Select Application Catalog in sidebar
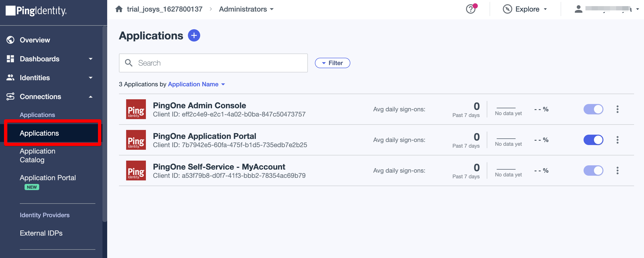Image resolution: width=644 pixels, height=258 pixels. (x=38, y=155)
